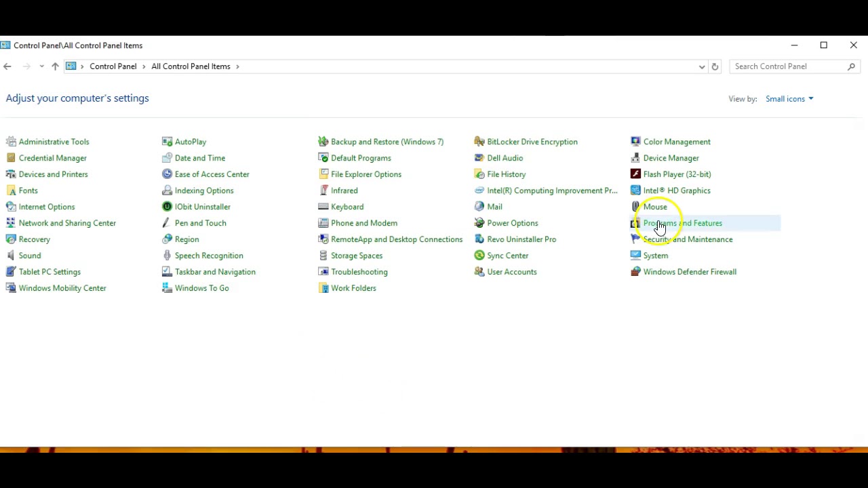Click the Color Management icon
The image size is (868, 488).
[635, 142]
